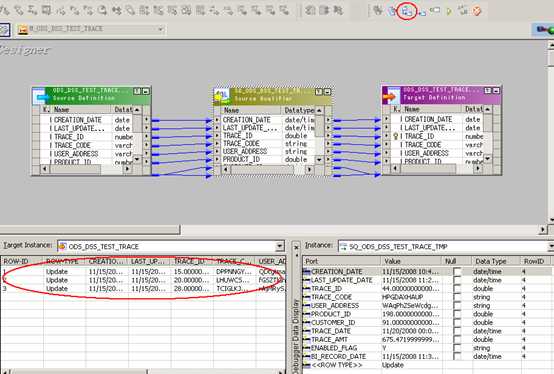
Task: Toggle Null checkbox for TRACE_DATE port
Action: 458,331
